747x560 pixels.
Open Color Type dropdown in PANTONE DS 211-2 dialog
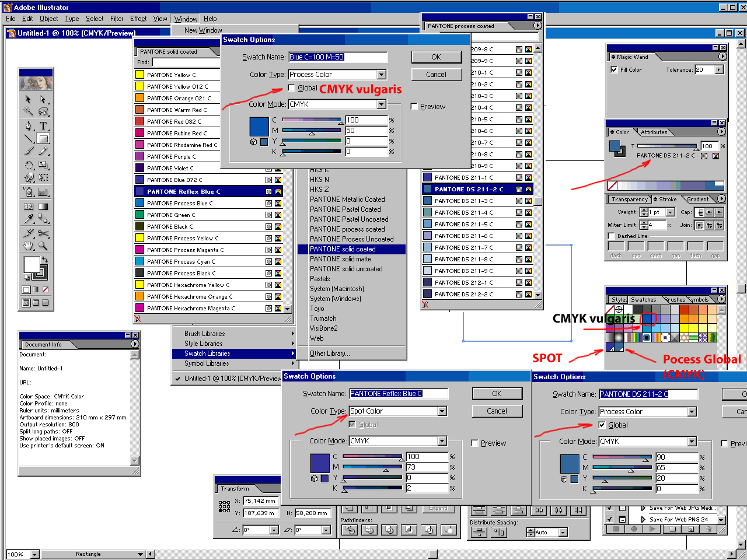pyautogui.click(x=692, y=412)
